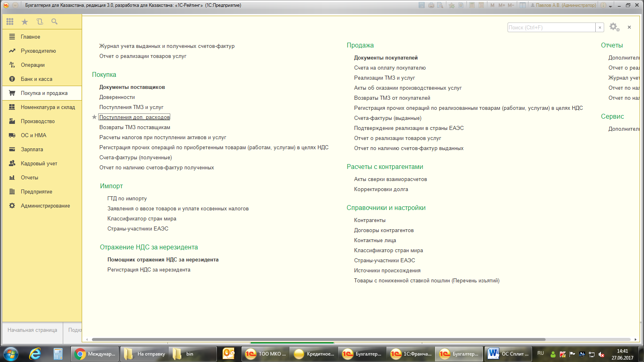Click the search field Поиск (Ctrl+F)

point(551,27)
